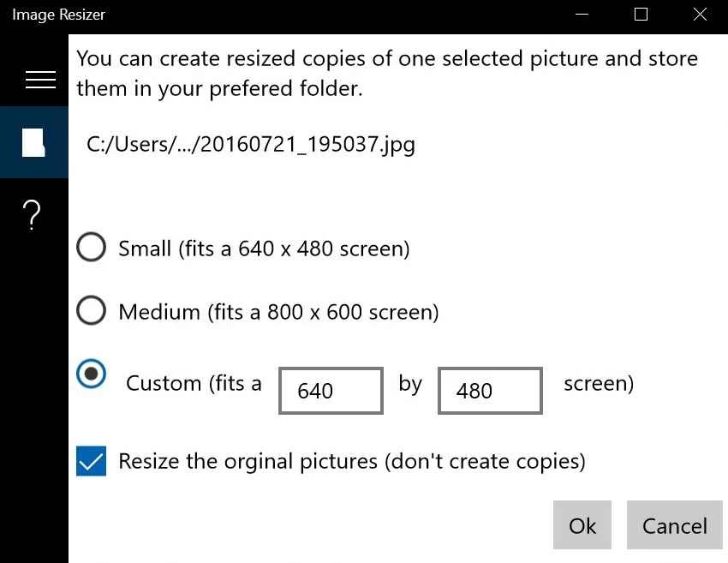This screenshot has height=563, width=728.
Task: Open the help question mark icon
Action: [x=33, y=214]
